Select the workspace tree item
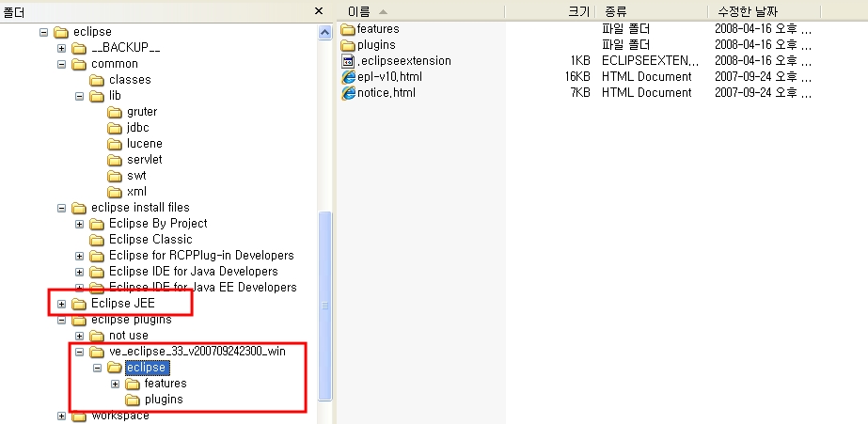 tap(120, 416)
